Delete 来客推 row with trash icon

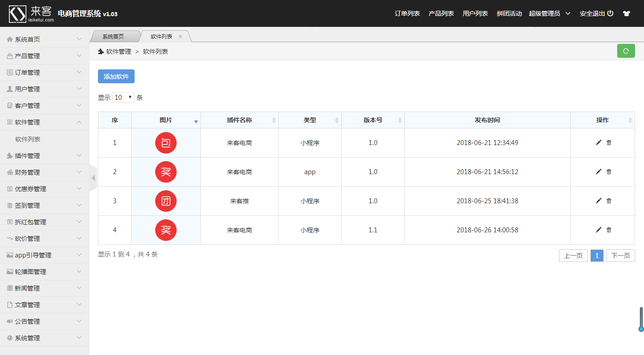(x=609, y=201)
